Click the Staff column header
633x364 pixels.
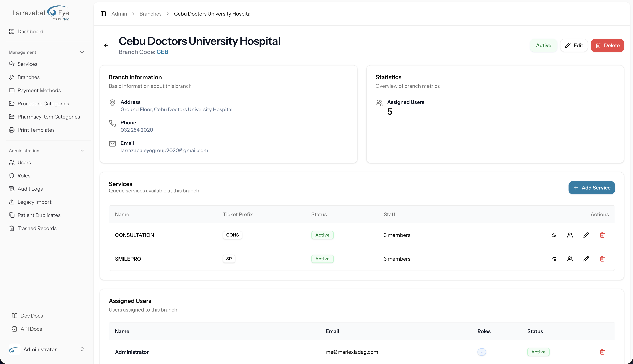[389, 215]
